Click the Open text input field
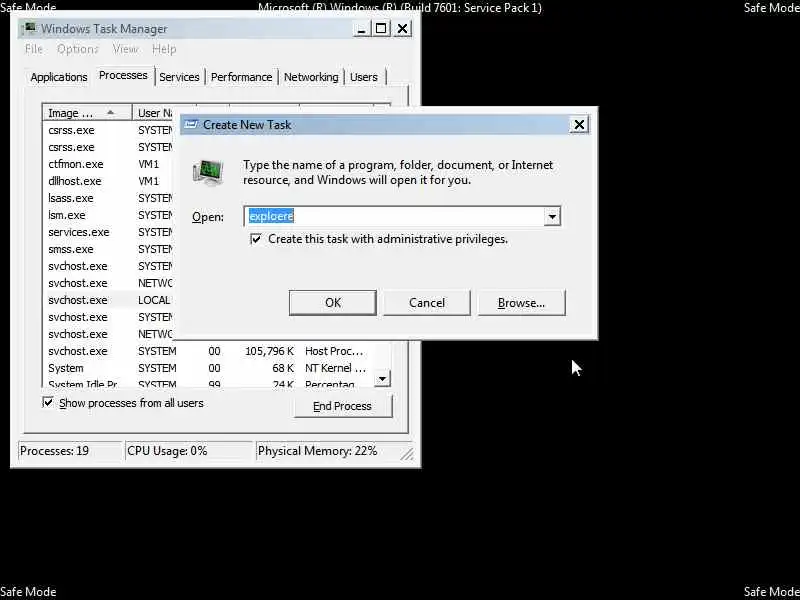The height and width of the screenshot is (600, 800). point(394,216)
